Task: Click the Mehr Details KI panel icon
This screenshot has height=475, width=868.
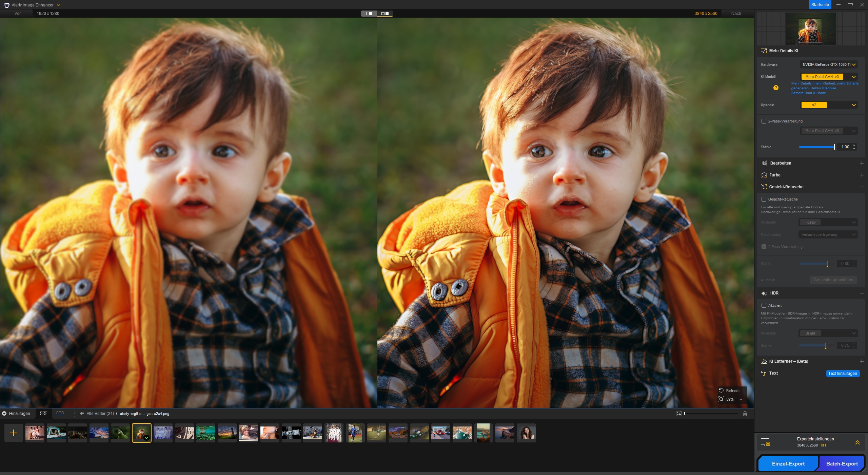Action: [764, 51]
